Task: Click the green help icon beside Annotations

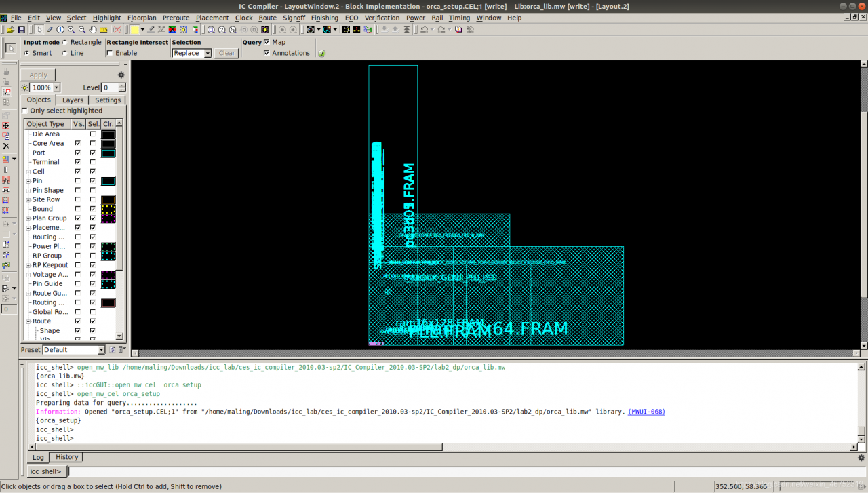Action: point(322,54)
